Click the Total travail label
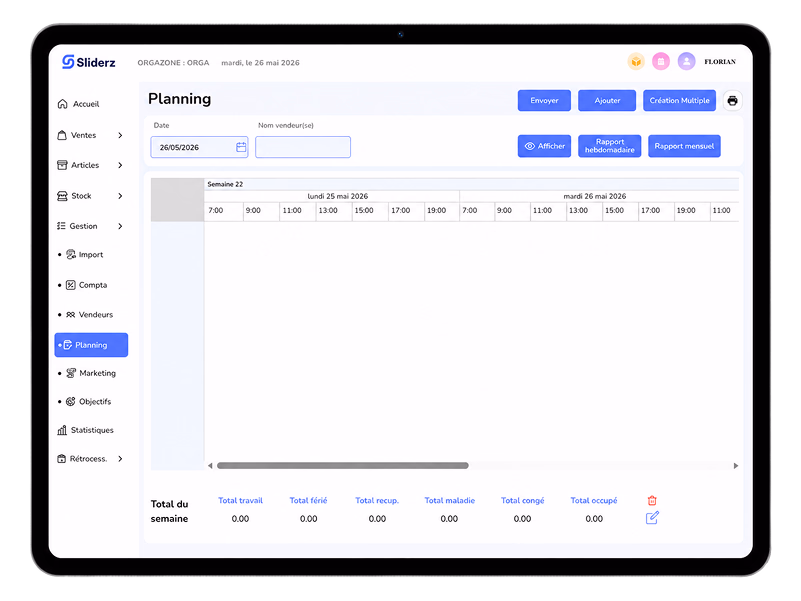The image size is (801, 601). tap(240, 500)
